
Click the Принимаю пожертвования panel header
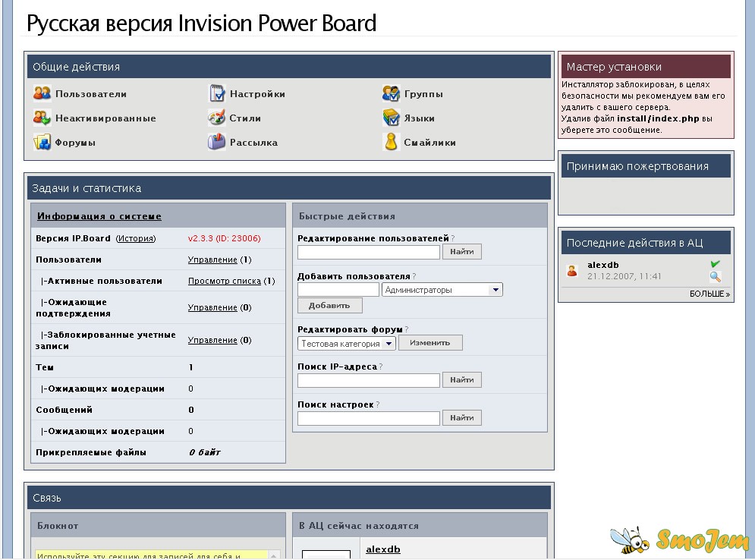click(646, 166)
